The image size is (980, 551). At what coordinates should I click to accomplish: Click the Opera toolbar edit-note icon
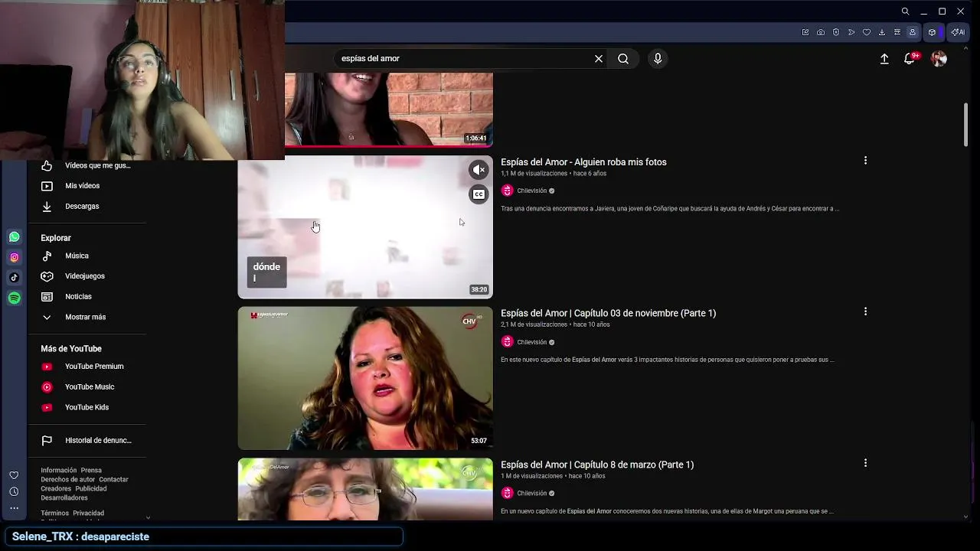(x=805, y=32)
